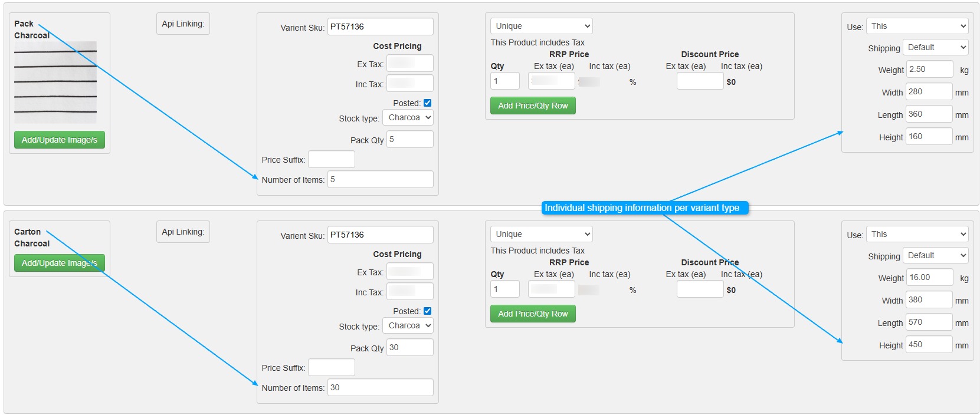Screen dimensions: 980x415
Task: Click the Pack Charcoal product image thumbnail
Action: point(55,82)
